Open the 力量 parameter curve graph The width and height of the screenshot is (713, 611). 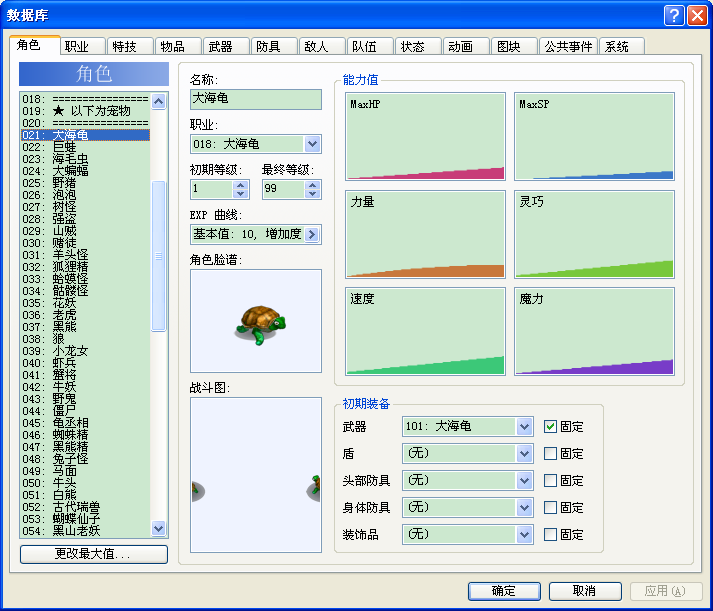(425, 234)
